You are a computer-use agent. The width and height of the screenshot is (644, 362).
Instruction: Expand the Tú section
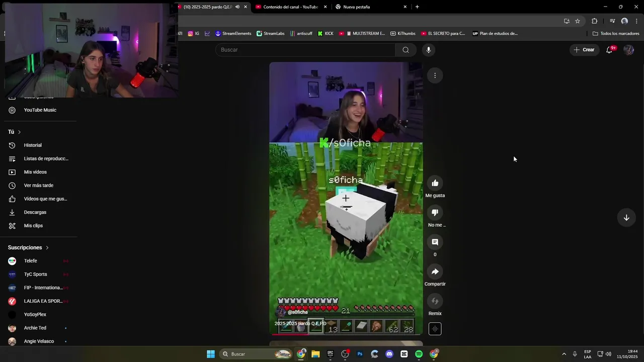[14, 132]
